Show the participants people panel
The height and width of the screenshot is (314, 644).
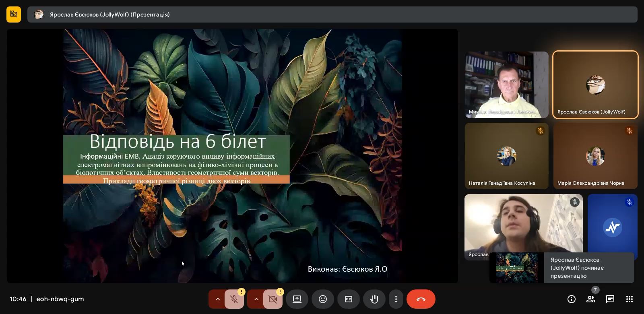(x=590, y=299)
